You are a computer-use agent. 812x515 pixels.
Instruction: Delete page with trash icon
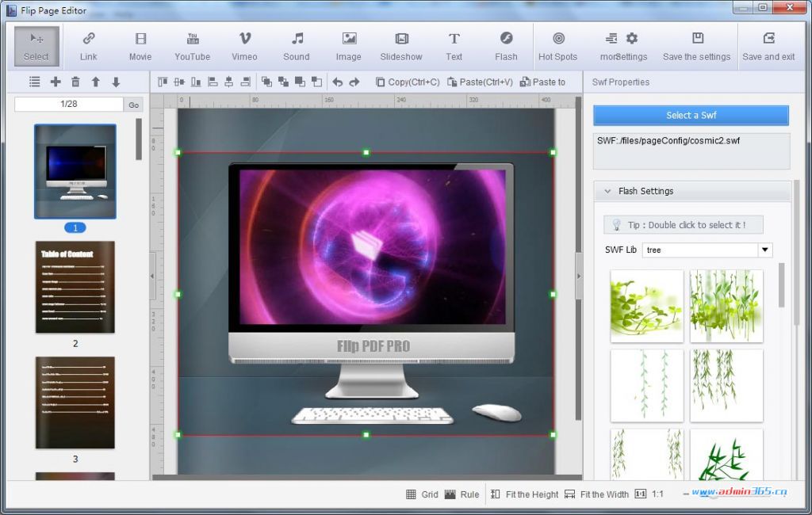click(75, 82)
